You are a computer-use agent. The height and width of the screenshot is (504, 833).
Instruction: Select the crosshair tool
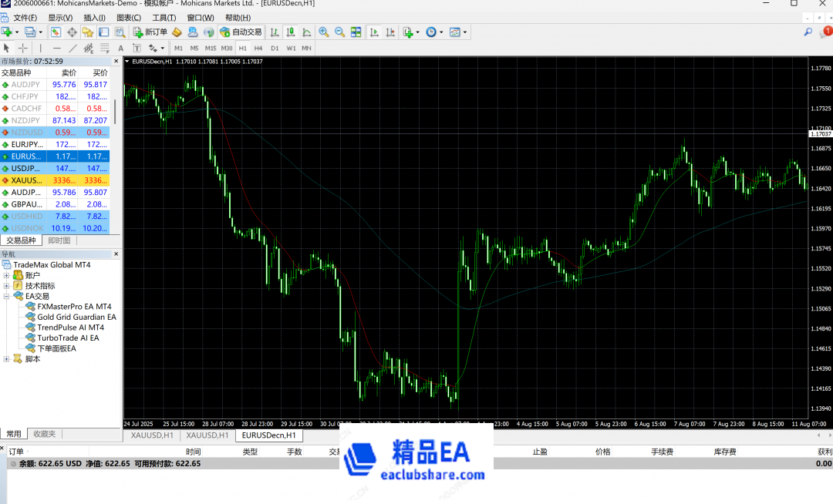[x=23, y=49]
